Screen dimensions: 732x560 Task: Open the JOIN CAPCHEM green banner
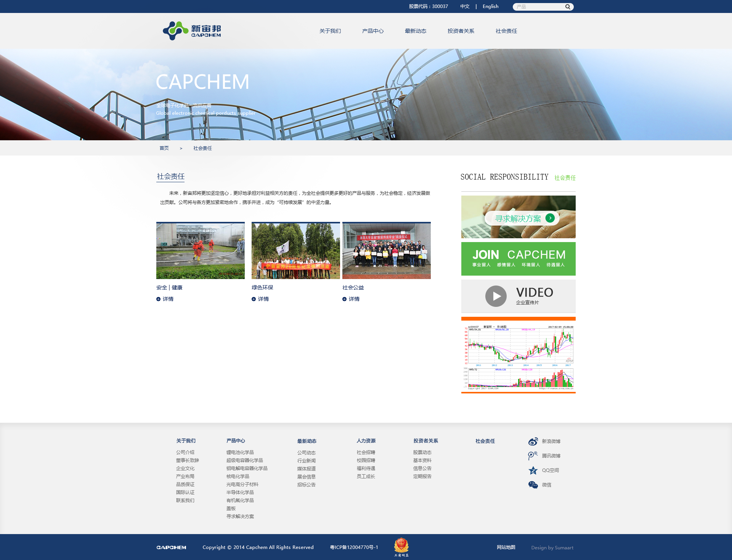[x=518, y=259]
